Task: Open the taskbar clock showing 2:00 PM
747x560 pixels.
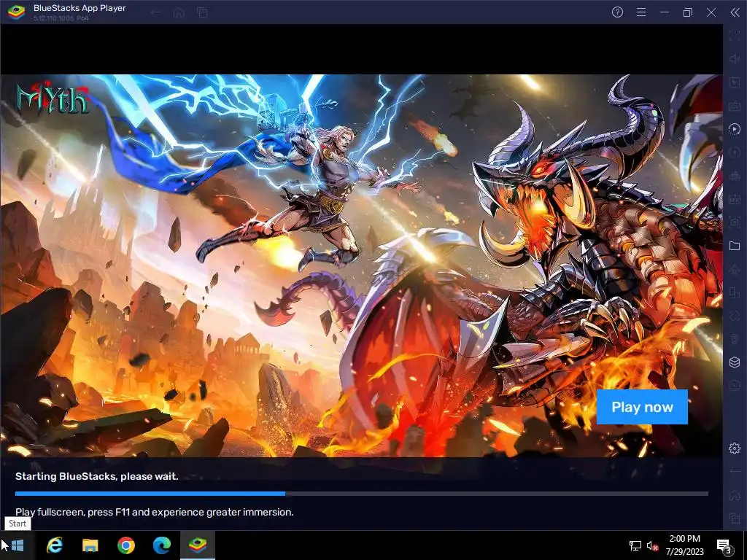Action: (x=684, y=545)
